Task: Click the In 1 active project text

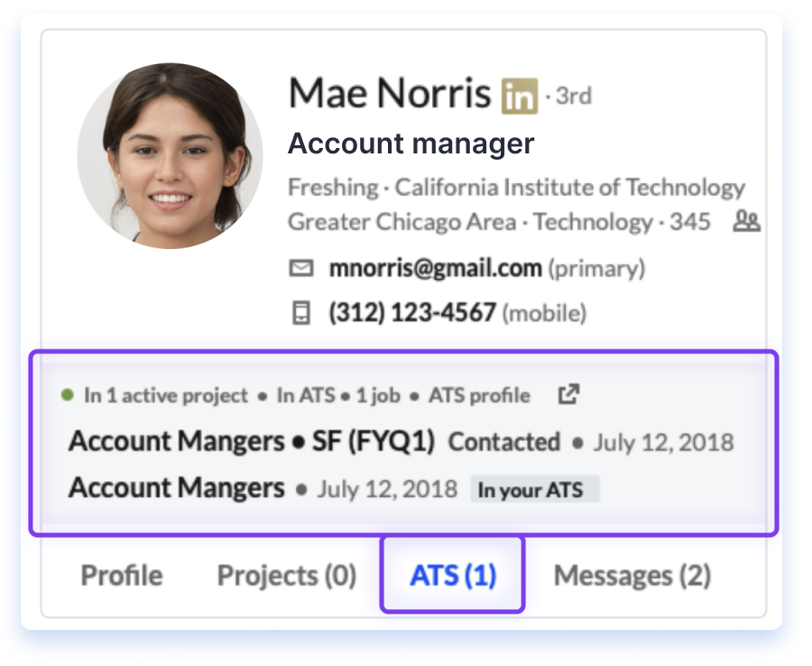Action: click(166, 395)
